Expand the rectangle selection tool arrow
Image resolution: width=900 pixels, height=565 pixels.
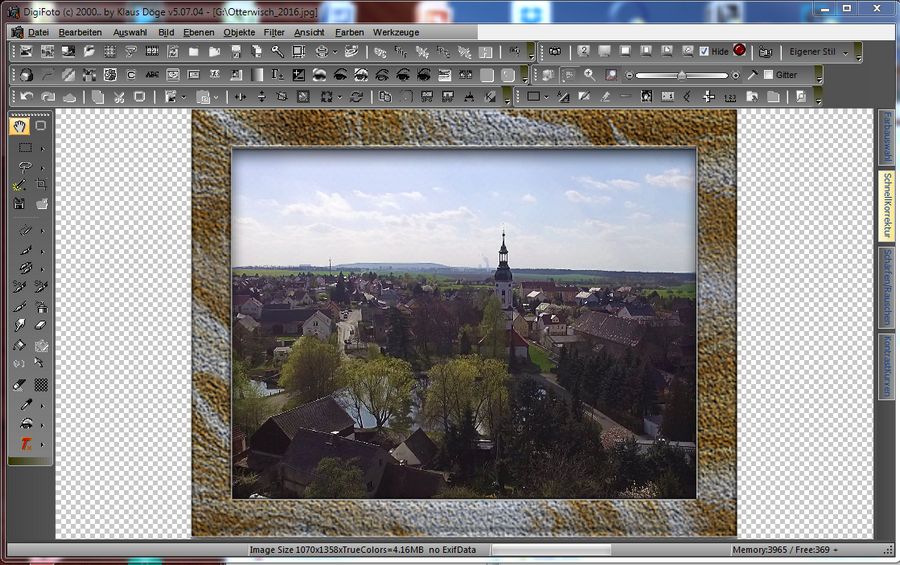(x=42, y=148)
